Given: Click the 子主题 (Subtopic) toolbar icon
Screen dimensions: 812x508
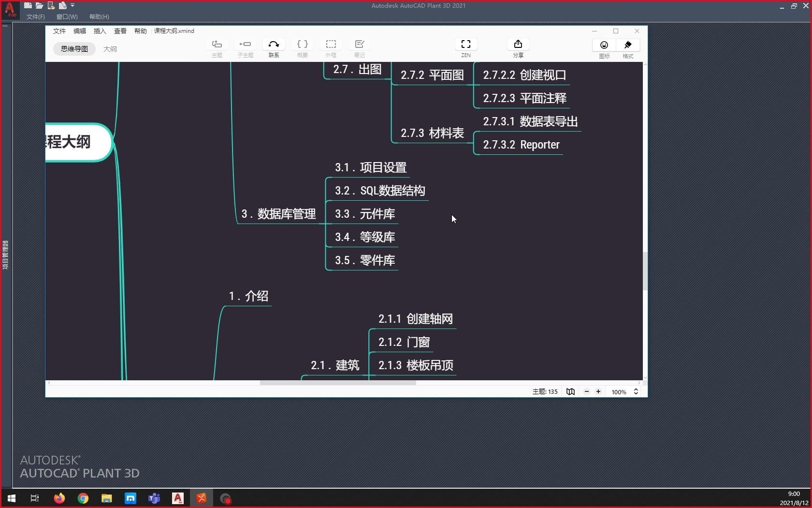Looking at the screenshot, I should point(245,45).
